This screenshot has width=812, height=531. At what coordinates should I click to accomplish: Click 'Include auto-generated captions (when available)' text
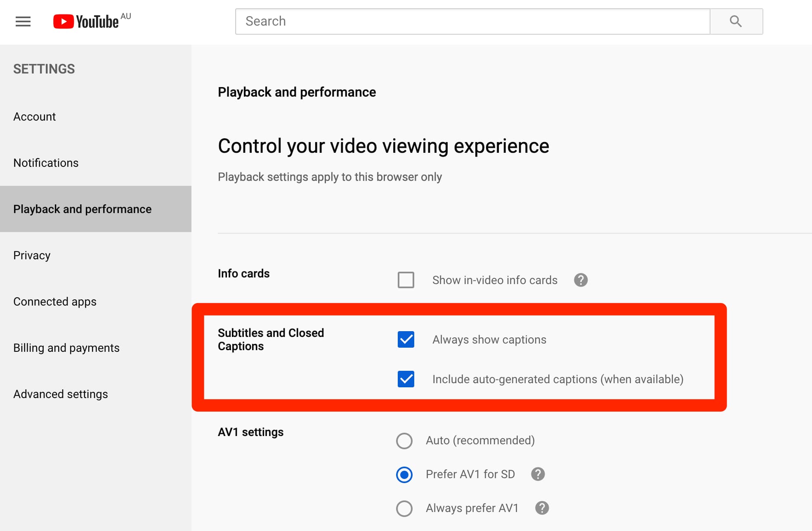pos(558,379)
